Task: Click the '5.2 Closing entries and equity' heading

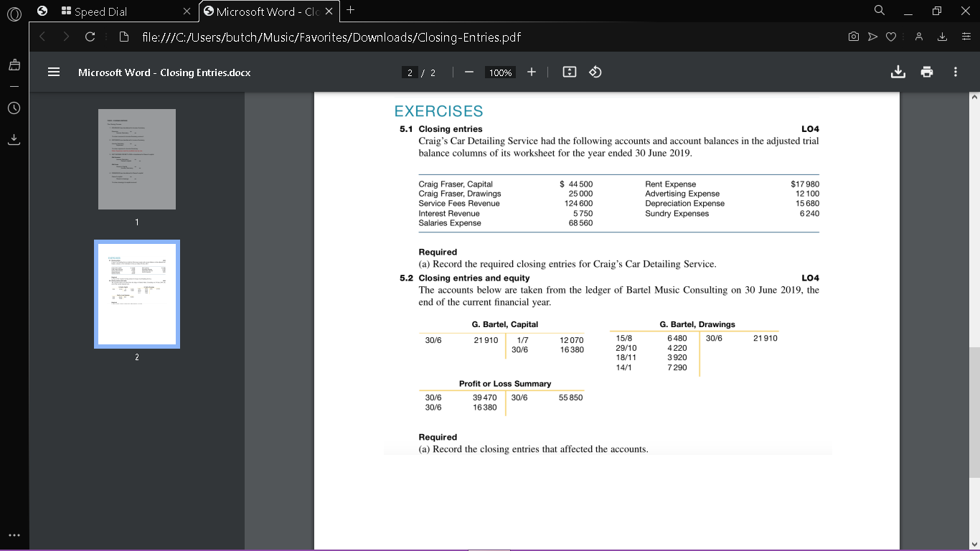Action: tap(465, 278)
